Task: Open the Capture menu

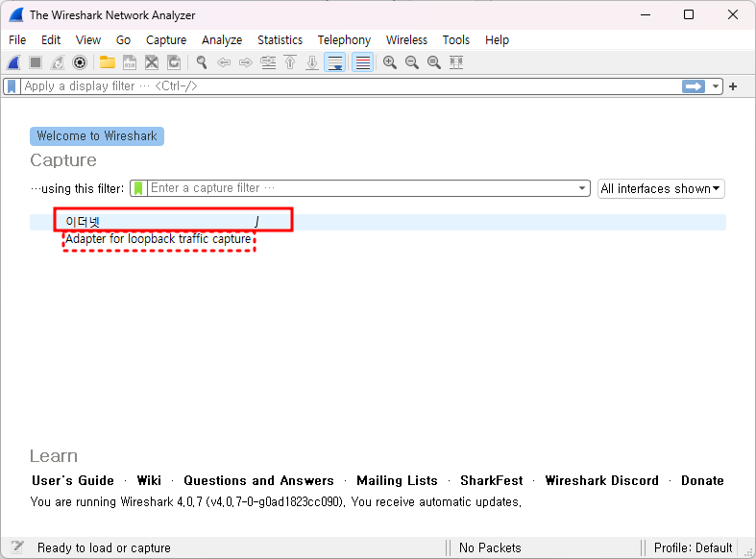Action: point(166,40)
